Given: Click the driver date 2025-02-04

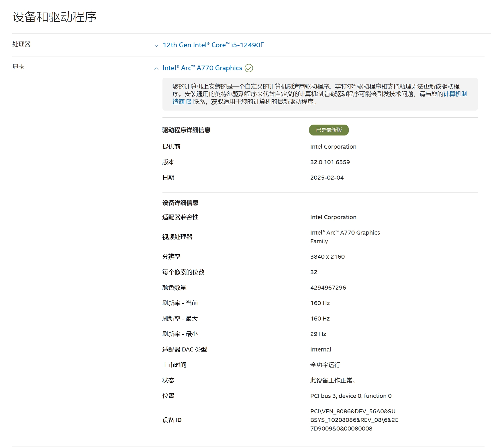Looking at the screenshot, I should (x=327, y=178).
